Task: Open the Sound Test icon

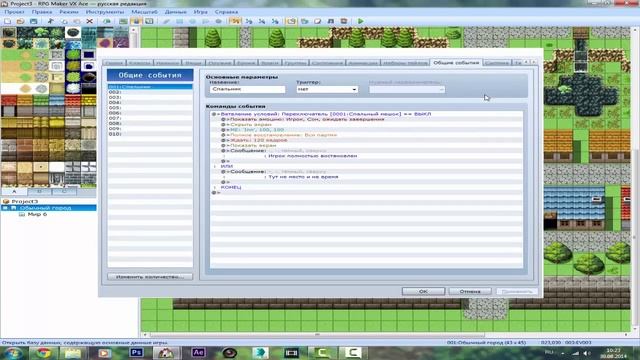Action: [x=331, y=21]
